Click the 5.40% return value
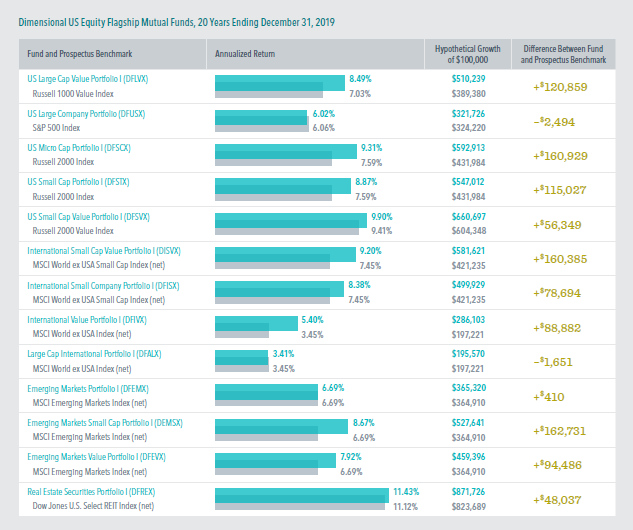The height and width of the screenshot is (530, 633). (x=312, y=320)
